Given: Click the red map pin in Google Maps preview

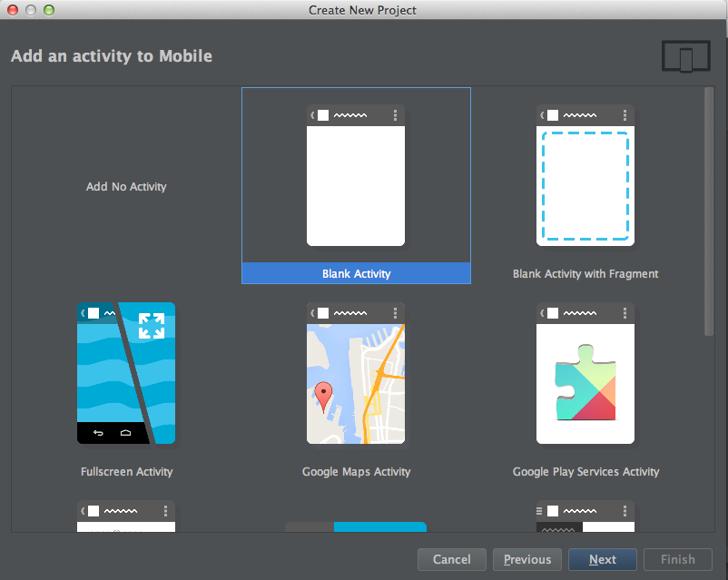Looking at the screenshot, I should click(323, 397).
